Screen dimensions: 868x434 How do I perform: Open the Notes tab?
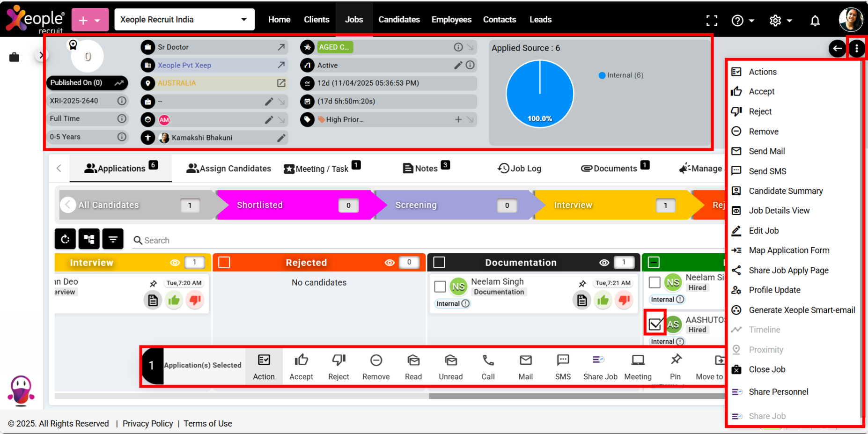click(x=426, y=168)
